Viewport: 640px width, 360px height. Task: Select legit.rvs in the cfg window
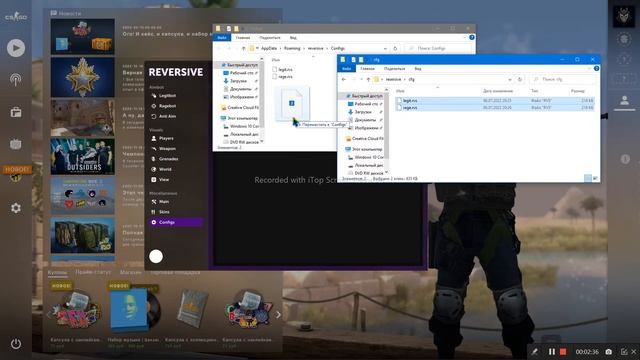click(495, 100)
